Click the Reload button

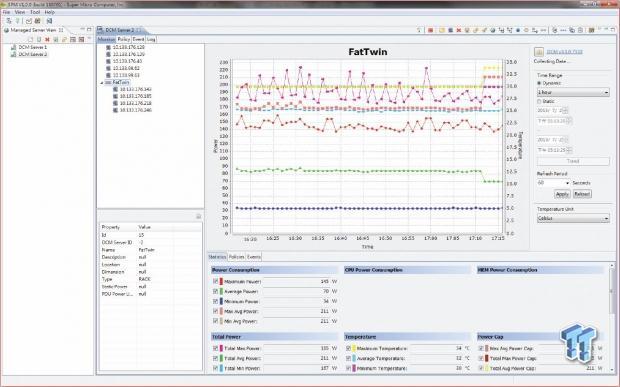tap(582, 194)
